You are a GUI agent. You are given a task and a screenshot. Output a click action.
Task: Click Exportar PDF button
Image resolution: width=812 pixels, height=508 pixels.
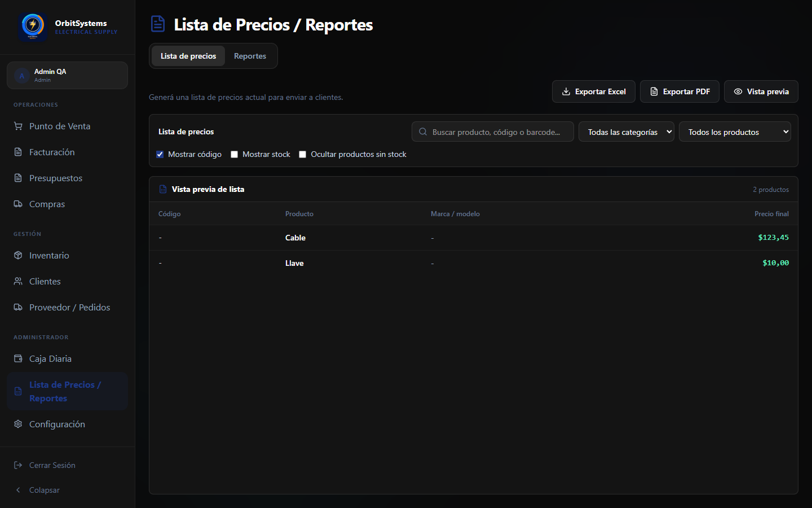click(x=679, y=91)
